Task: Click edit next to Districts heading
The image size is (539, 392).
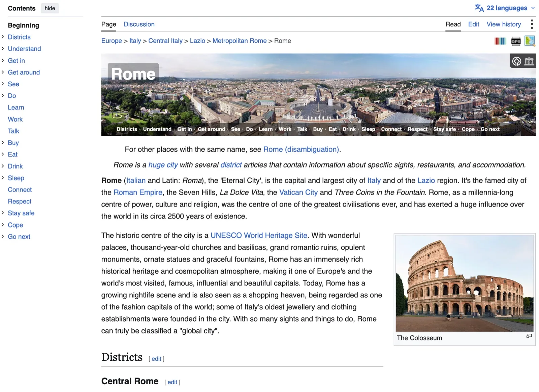Action: [157, 359]
